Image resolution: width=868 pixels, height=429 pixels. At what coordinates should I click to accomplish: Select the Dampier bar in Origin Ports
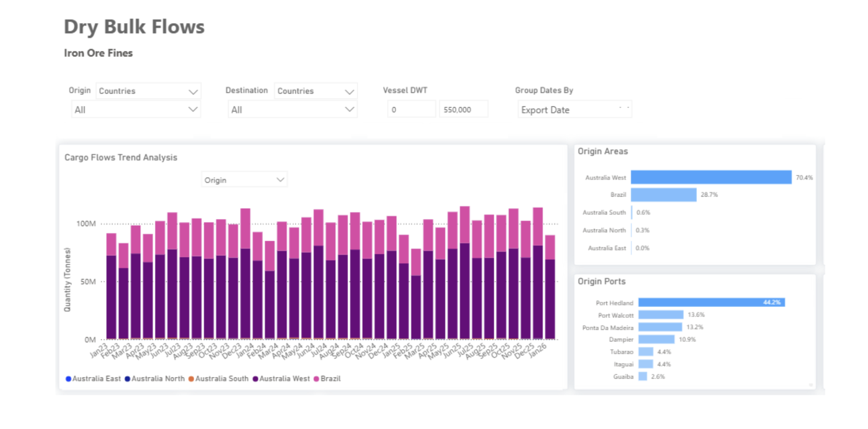point(656,340)
